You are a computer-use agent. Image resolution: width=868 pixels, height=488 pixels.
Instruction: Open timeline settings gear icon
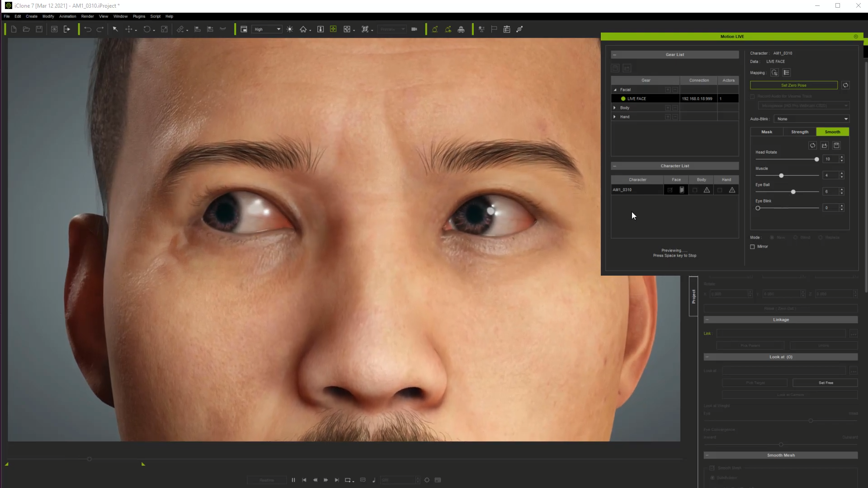(x=427, y=480)
